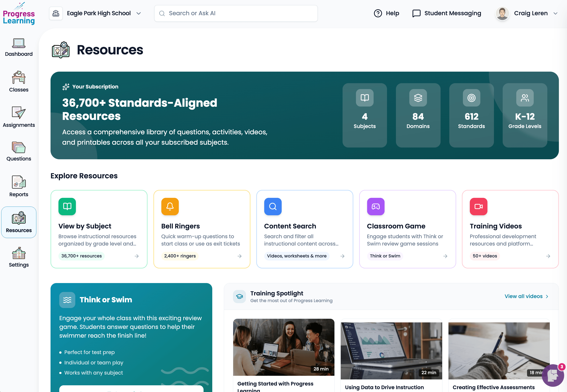The image size is (567, 392).
Task: Click the school building icon beside Eagle Park
Action: pos(56,13)
